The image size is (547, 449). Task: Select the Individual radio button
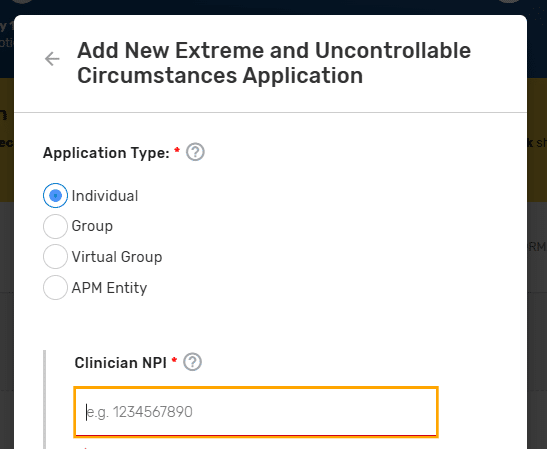pos(55,195)
